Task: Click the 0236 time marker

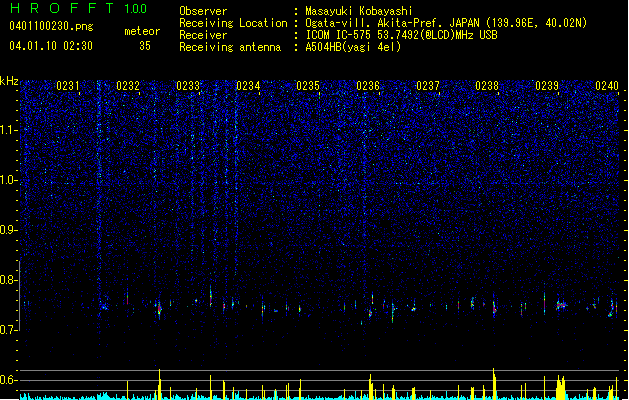Action: 368,86
